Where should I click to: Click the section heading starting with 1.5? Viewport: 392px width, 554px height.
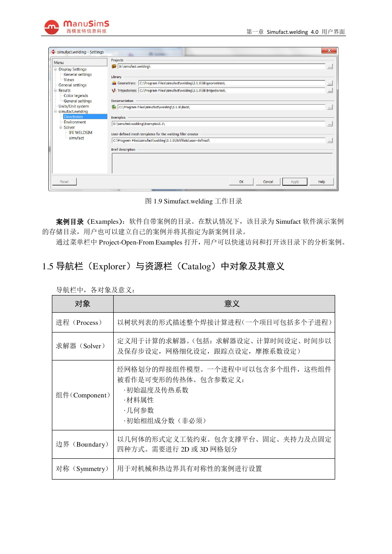pyautogui.click(x=163, y=266)
